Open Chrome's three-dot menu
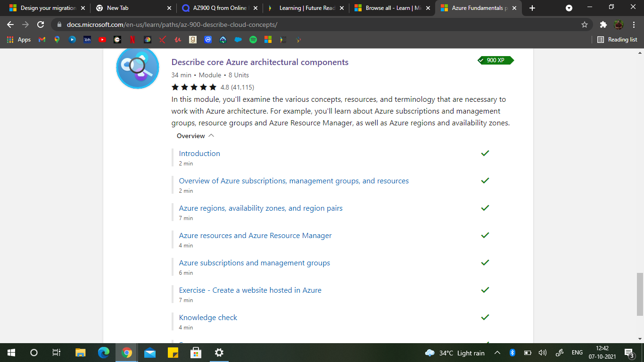 (x=634, y=25)
